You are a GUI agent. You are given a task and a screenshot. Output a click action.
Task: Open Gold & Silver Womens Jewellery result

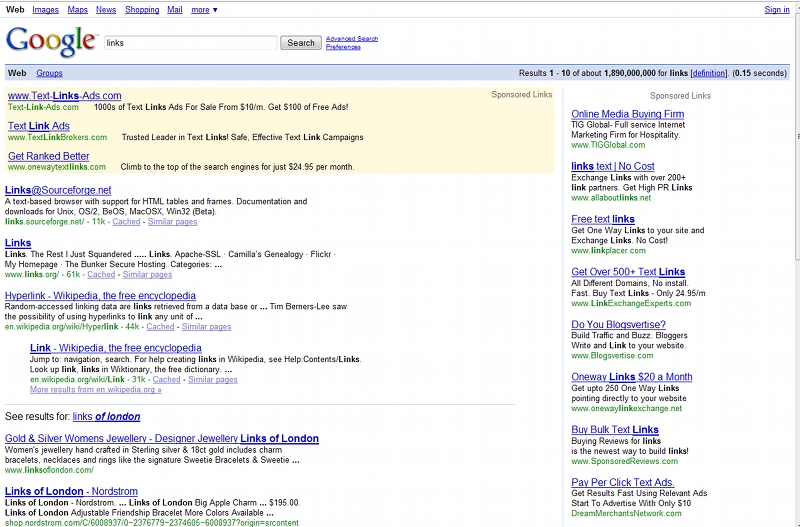(162, 438)
